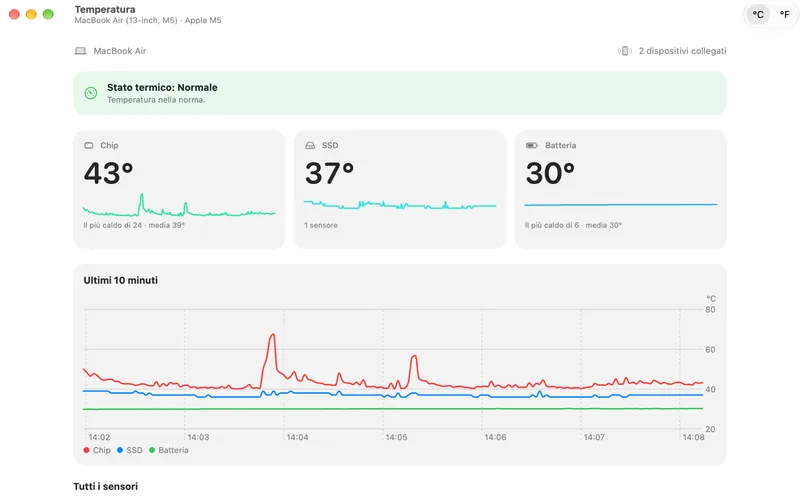Open the Chip 43° temperature card
The width and height of the screenshot is (800, 500).
pyautogui.click(x=179, y=189)
